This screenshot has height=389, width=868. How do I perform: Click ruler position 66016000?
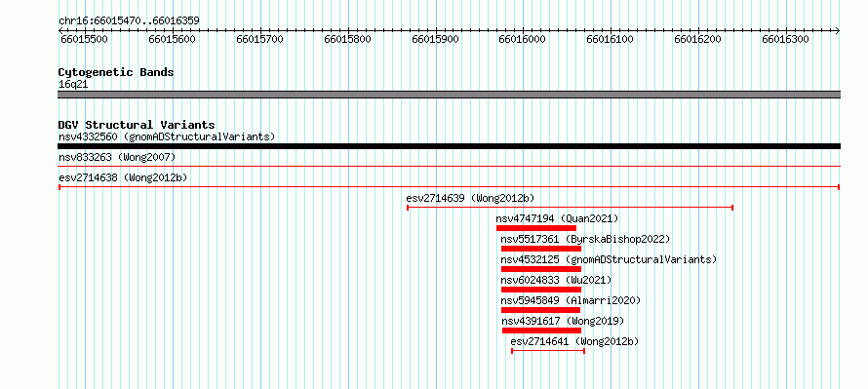522,39
